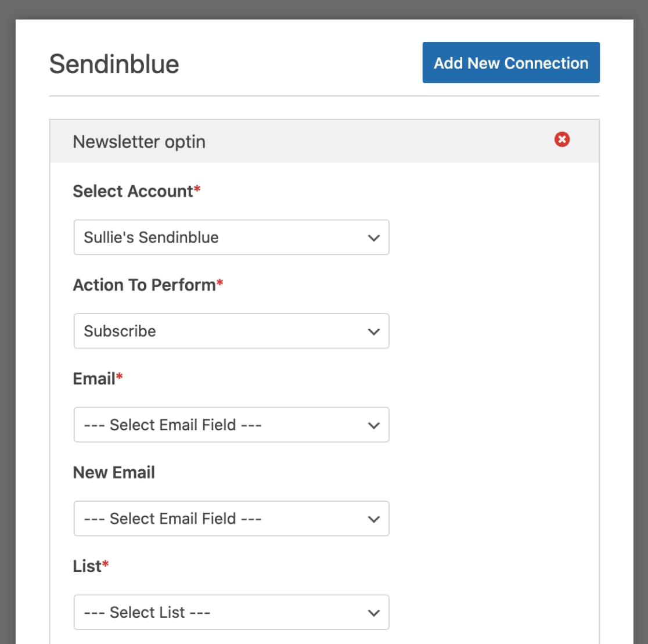The image size is (648, 644).
Task: Click the List dropdown chevron
Action: click(373, 611)
